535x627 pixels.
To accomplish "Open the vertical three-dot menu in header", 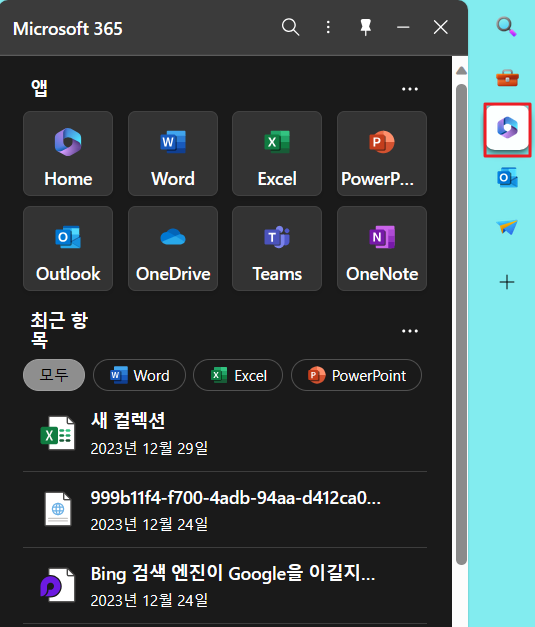I will pos(328,28).
